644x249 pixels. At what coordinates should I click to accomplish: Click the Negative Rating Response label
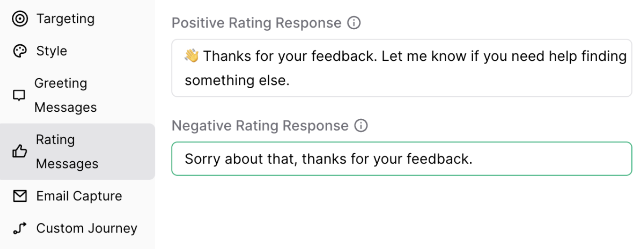pyautogui.click(x=260, y=125)
